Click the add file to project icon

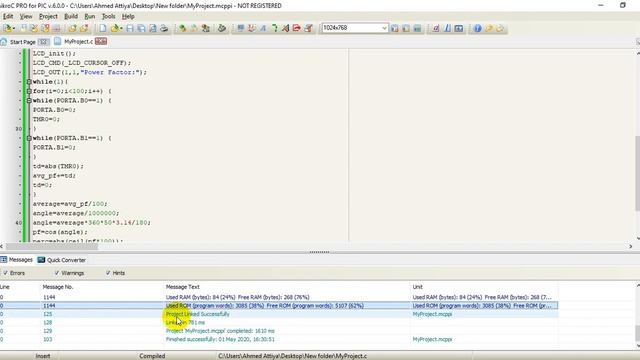tap(73, 28)
